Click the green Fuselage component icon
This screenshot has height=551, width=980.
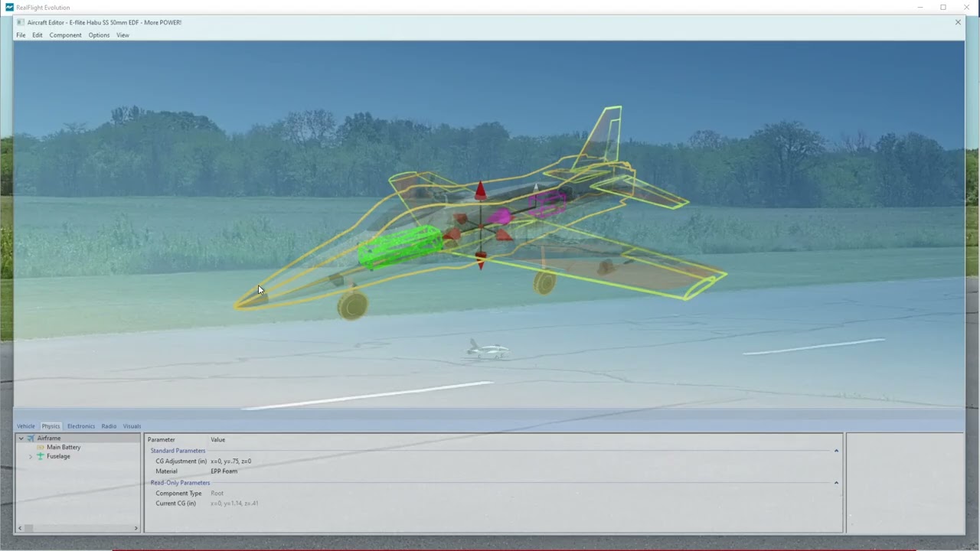click(x=41, y=456)
